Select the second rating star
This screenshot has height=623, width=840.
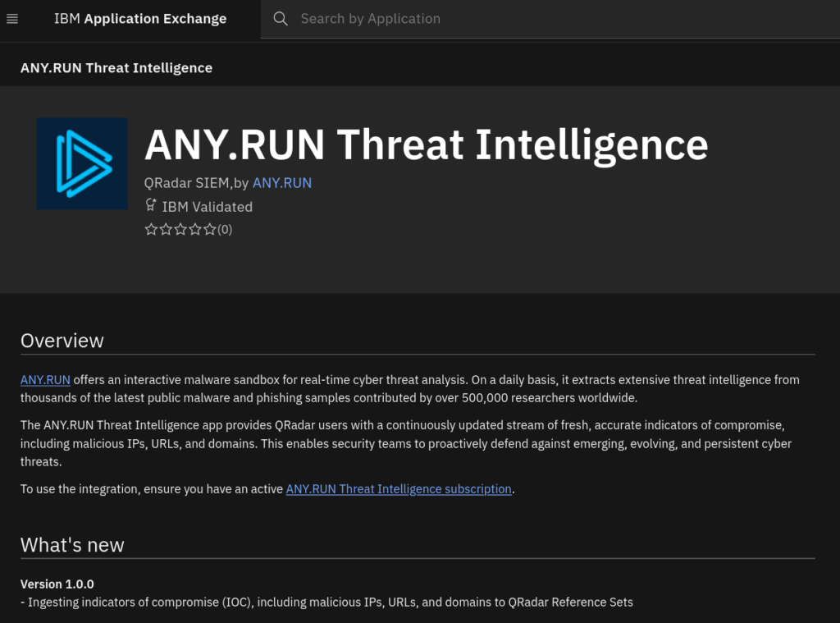pyautogui.click(x=166, y=230)
